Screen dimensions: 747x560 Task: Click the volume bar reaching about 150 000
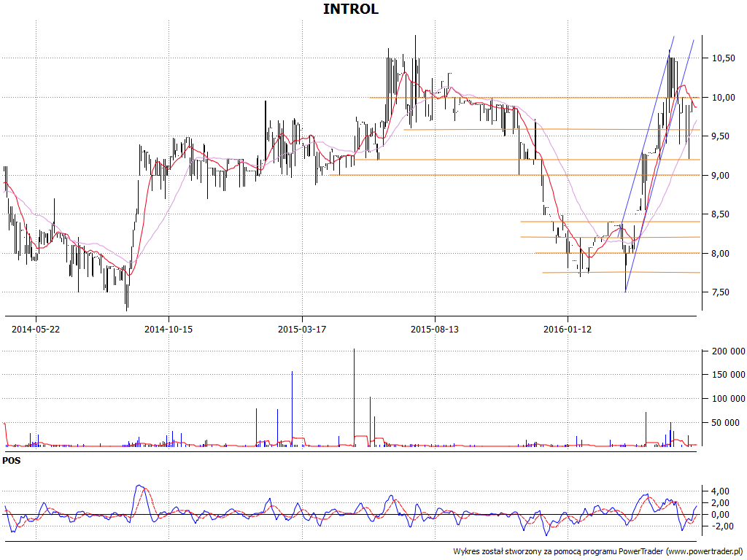click(292, 408)
